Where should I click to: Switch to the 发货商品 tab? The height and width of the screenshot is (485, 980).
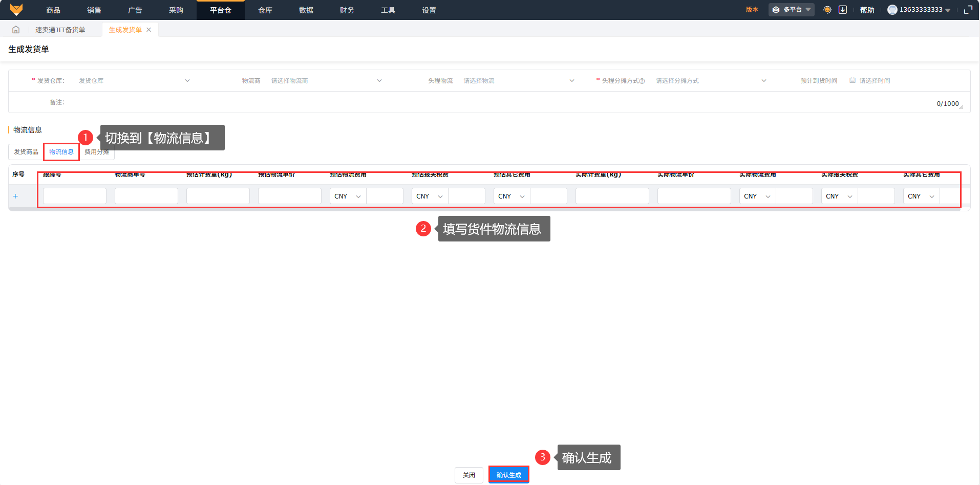click(x=26, y=152)
